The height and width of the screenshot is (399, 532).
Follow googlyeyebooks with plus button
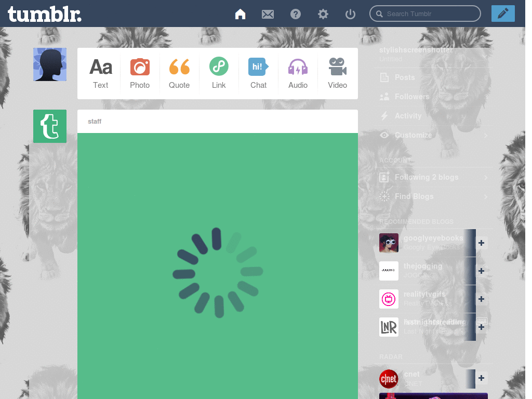tap(481, 243)
